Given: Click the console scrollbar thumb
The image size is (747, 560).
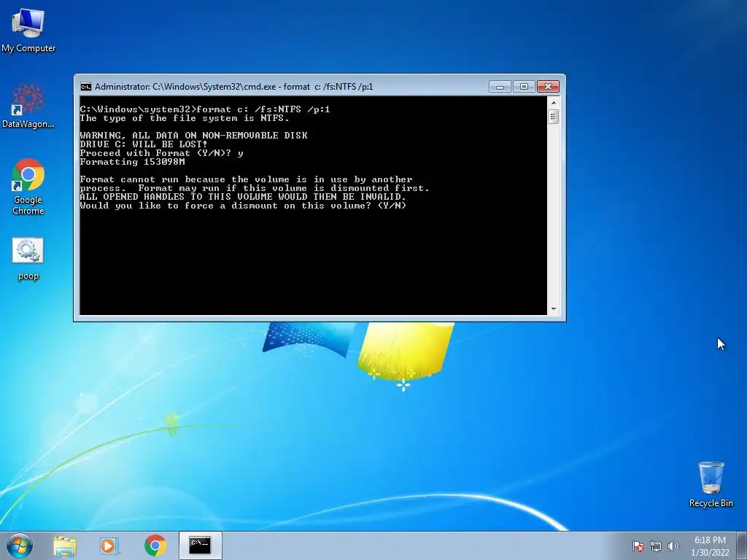Looking at the screenshot, I should point(553,117).
